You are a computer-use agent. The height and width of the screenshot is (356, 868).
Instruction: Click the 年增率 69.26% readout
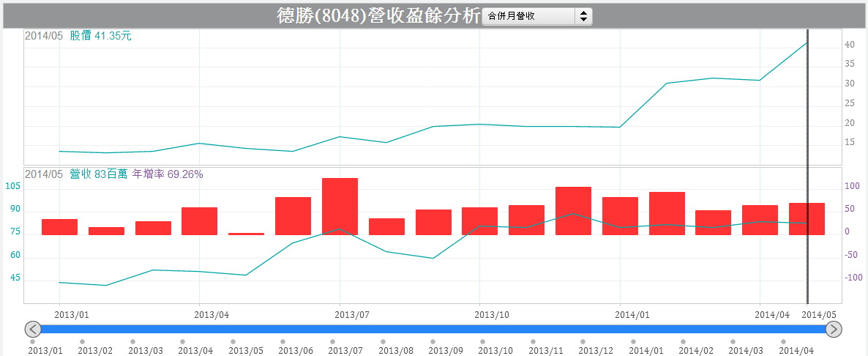point(167,174)
